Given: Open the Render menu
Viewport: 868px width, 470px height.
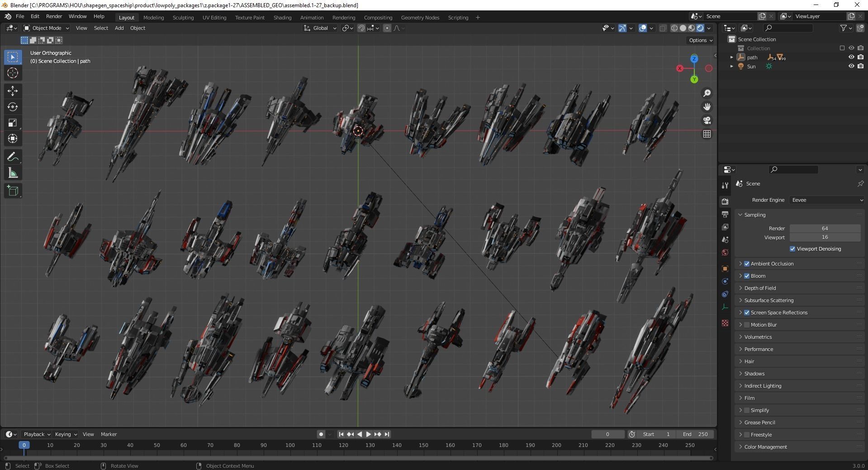Looking at the screenshot, I should click(x=54, y=16).
